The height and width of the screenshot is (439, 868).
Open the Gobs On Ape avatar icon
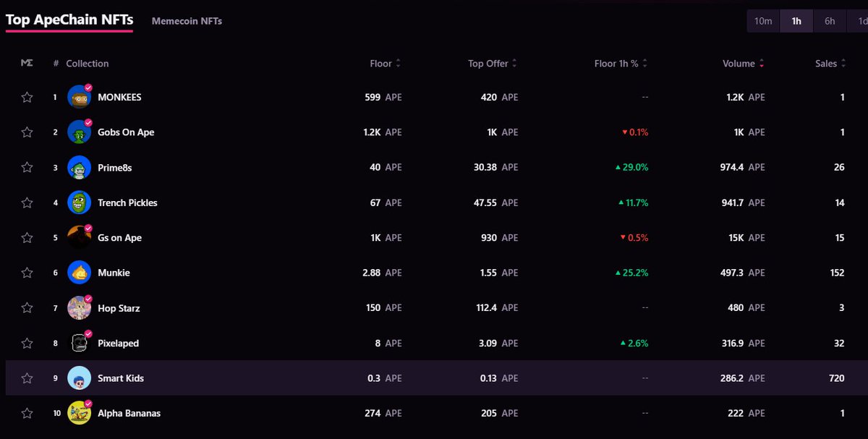click(79, 132)
